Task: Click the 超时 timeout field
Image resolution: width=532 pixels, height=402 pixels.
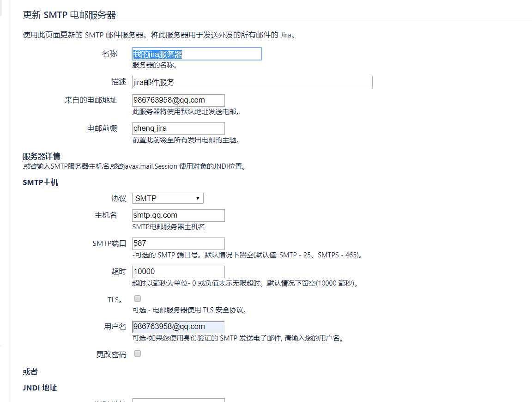Action: point(178,272)
